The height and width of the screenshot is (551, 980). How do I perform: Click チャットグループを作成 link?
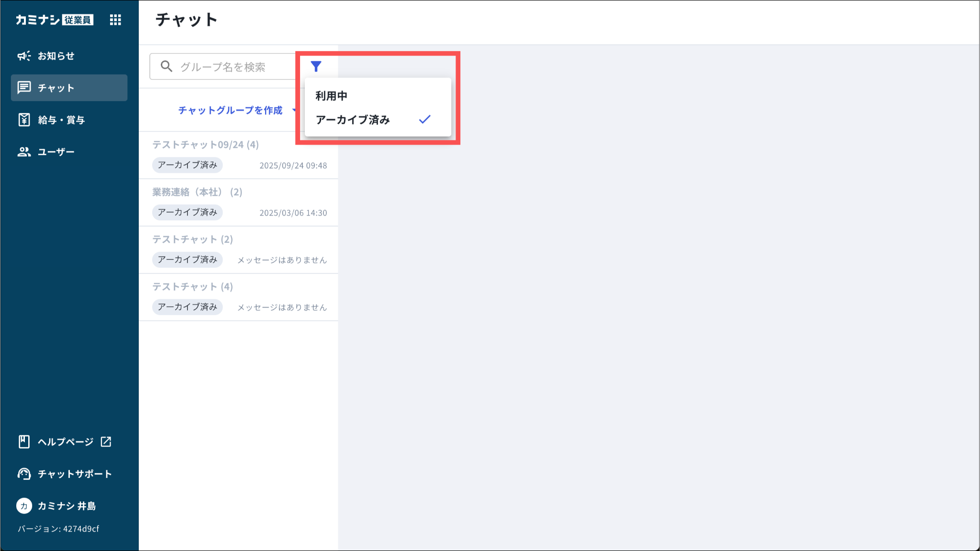tap(230, 110)
